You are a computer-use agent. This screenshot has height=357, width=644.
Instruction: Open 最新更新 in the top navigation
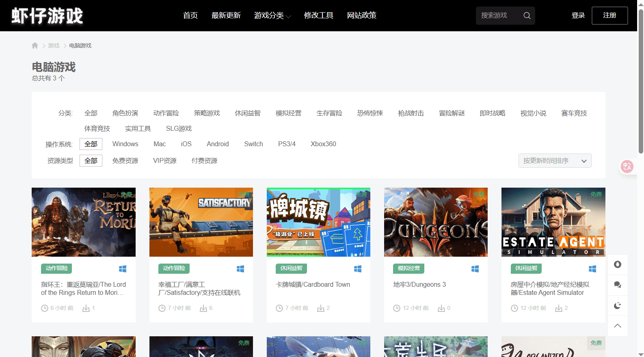226,15
